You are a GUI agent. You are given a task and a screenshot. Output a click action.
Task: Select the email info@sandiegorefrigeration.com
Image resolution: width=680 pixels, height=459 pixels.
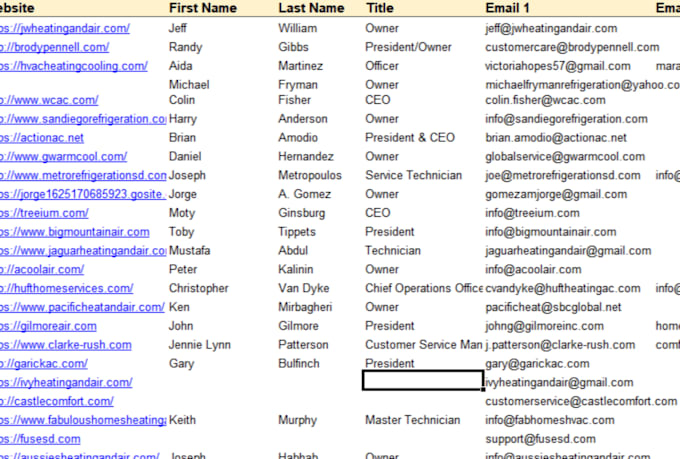click(x=566, y=119)
